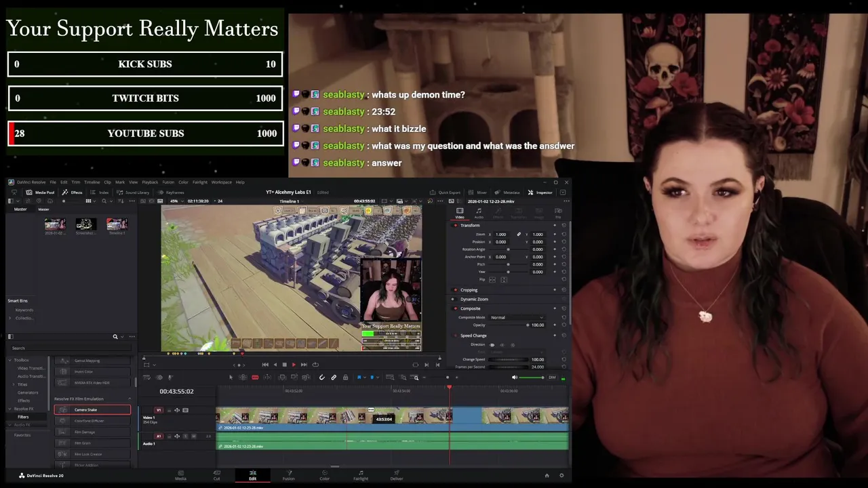Toggle the Composite enable switch
The image size is (868, 488).
(x=453, y=308)
